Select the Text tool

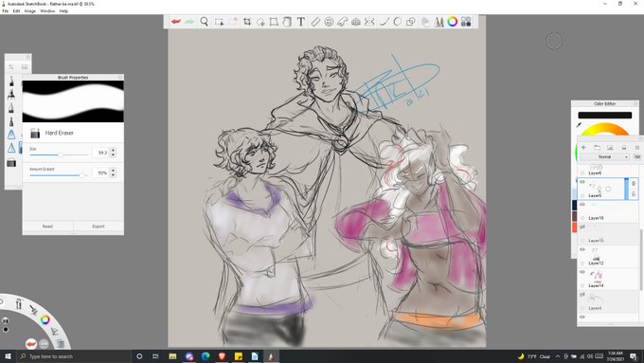coord(300,22)
